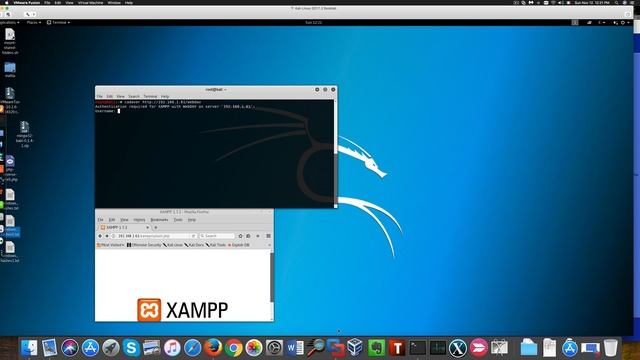Open Firefox Tools menu

(x=178, y=220)
